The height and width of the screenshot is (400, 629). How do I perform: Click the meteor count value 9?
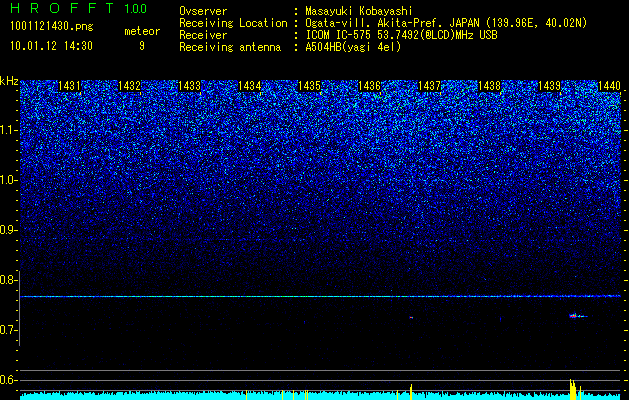tap(142, 46)
